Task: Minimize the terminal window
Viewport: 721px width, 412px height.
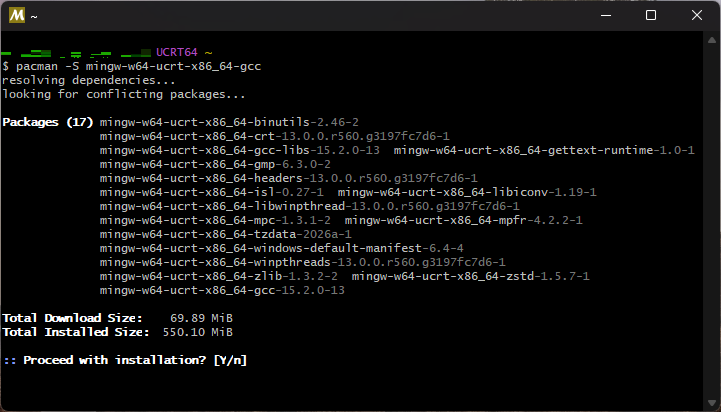Action: [606, 15]
